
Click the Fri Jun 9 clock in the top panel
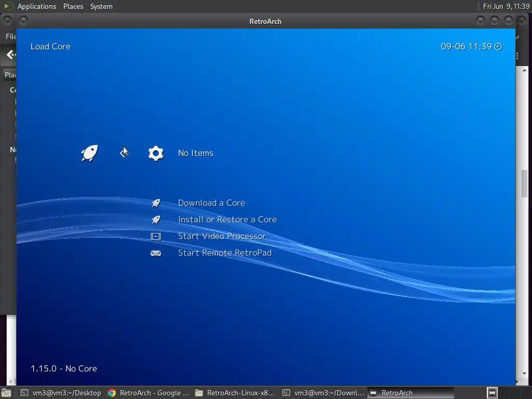click(506, 6)
